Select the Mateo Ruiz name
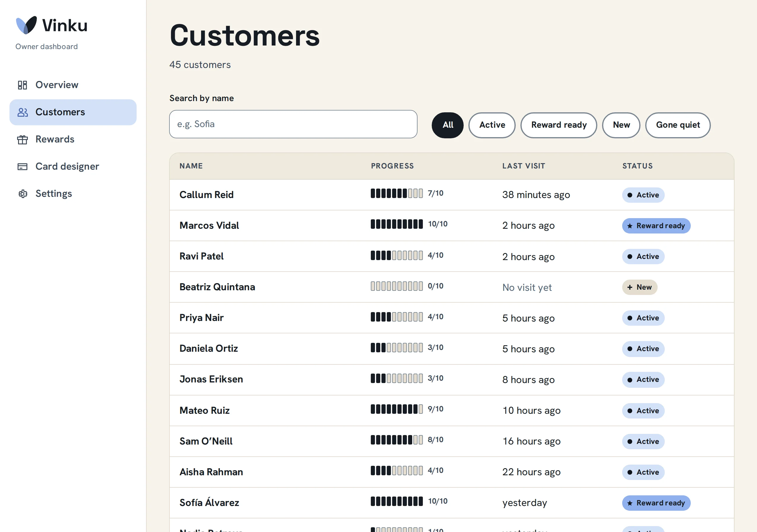 point(204,411)
